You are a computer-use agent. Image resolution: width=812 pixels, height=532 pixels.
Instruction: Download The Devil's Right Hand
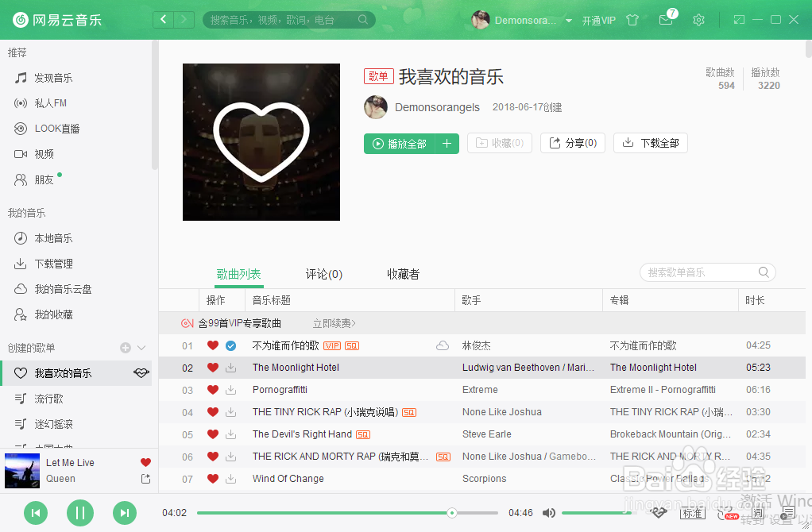(x=231, y=434)
